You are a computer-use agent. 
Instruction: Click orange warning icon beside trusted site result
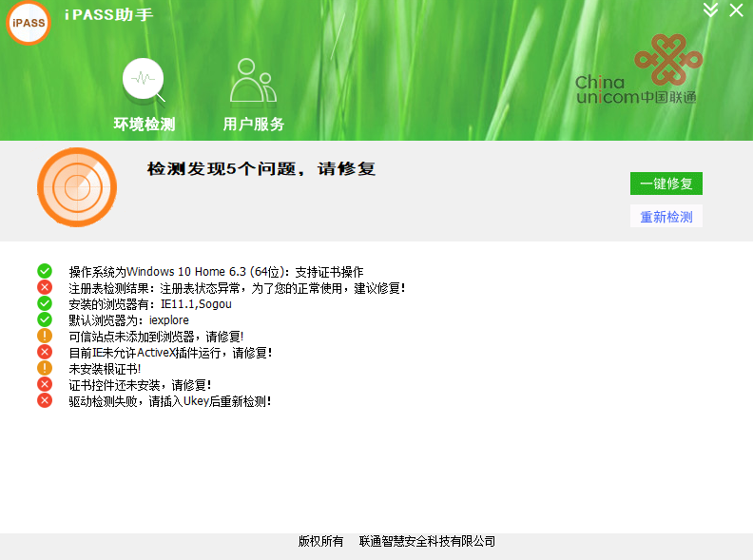[x=45, y=337]
